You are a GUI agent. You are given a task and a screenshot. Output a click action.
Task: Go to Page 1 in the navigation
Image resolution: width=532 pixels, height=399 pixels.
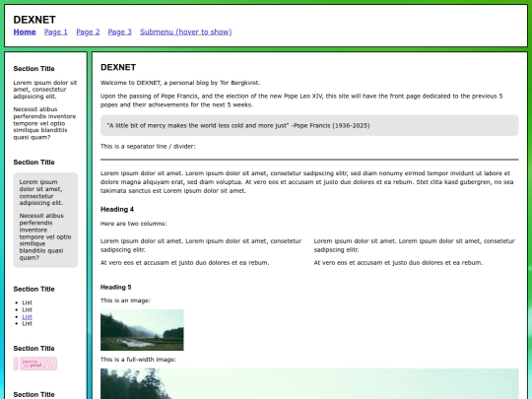click(x=56, y=32)
